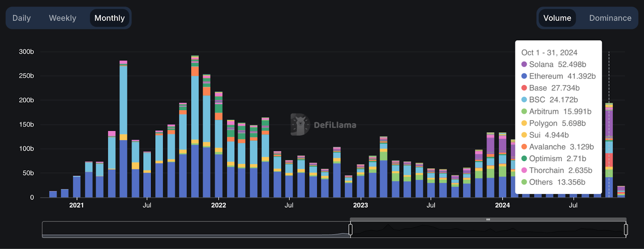Click the 300b y-axis label
This screenshot has height=249, width=644.
point(27,52)
